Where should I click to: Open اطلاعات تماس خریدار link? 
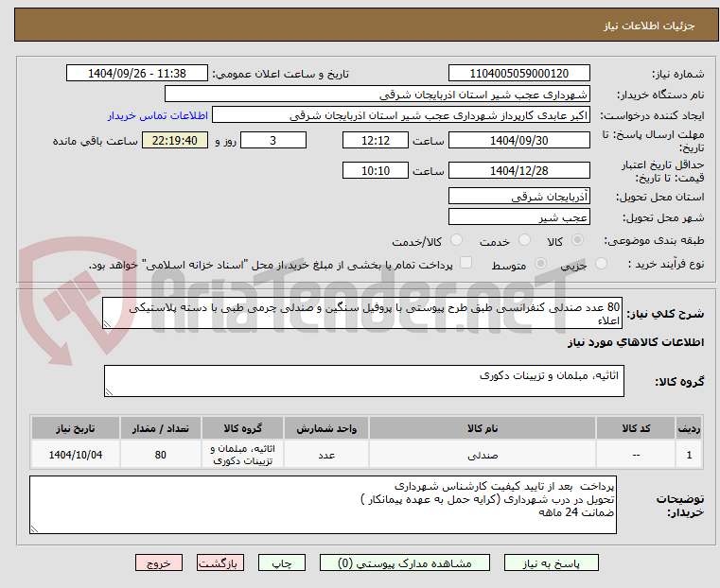click(x=158, y=115)
